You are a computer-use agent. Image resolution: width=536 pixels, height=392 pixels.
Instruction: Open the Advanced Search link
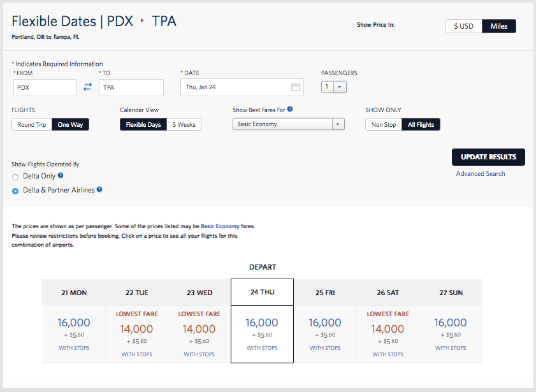pyautogui.click(x=480, y=173)
